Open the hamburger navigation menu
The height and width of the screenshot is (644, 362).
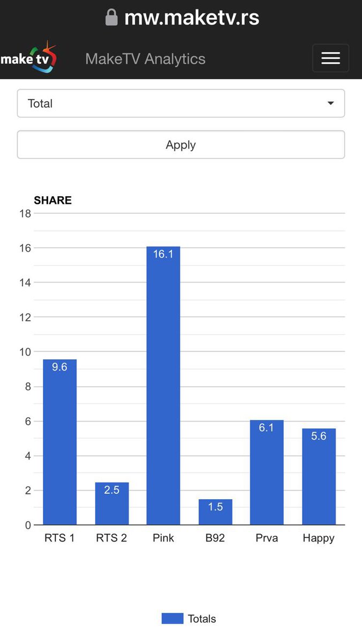pos(330,58)
